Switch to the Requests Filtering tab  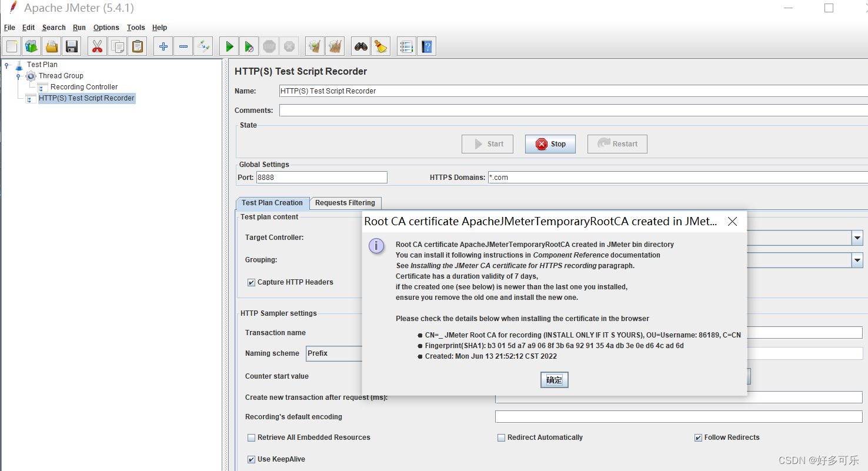(345, 203)
